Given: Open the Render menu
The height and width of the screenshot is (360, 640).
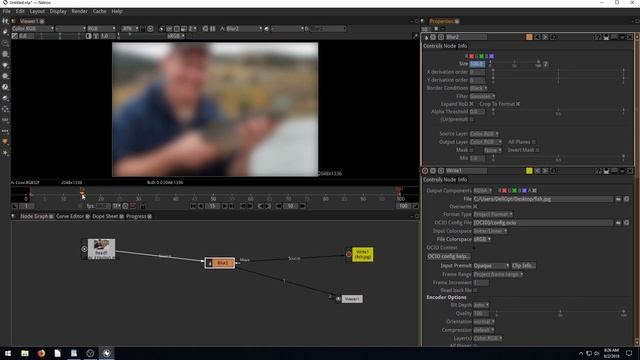Looking at the screenshot, I should click(80, 11).
